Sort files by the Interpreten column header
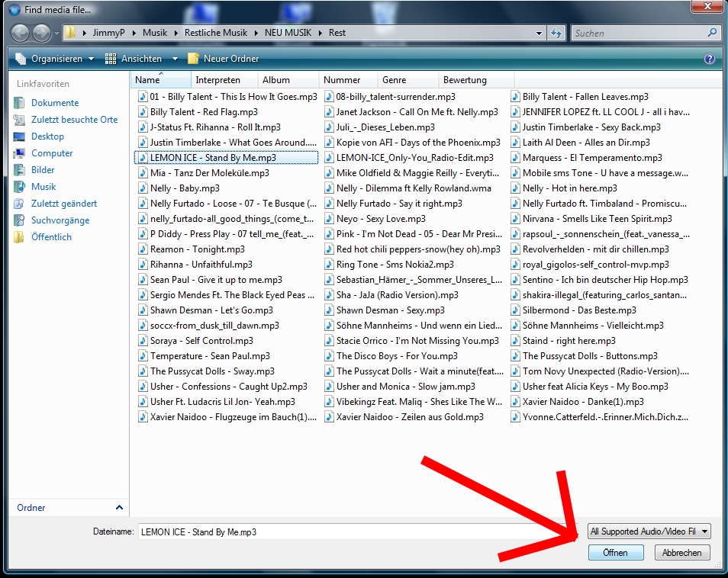 pos(224,80)
